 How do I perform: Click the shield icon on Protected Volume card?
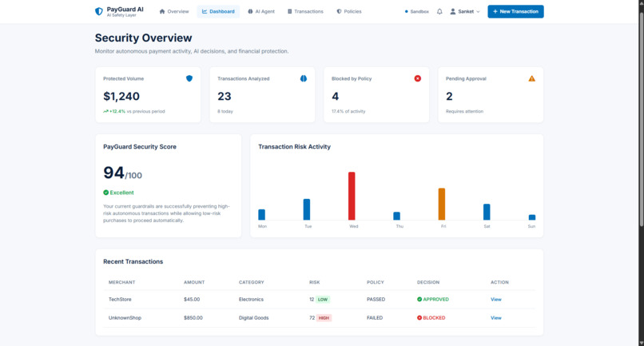189,78
